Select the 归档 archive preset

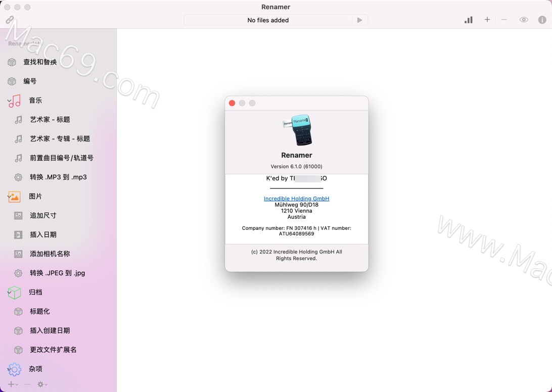(x=35, y=292)
